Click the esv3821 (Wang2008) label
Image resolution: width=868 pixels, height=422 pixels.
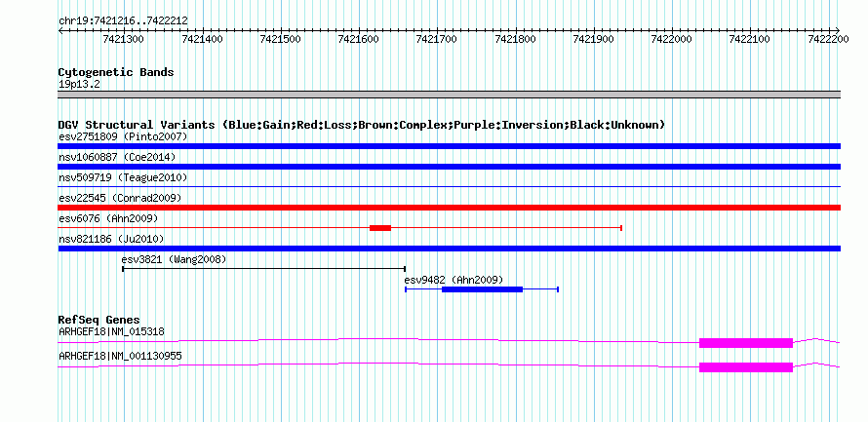[174, 259]
